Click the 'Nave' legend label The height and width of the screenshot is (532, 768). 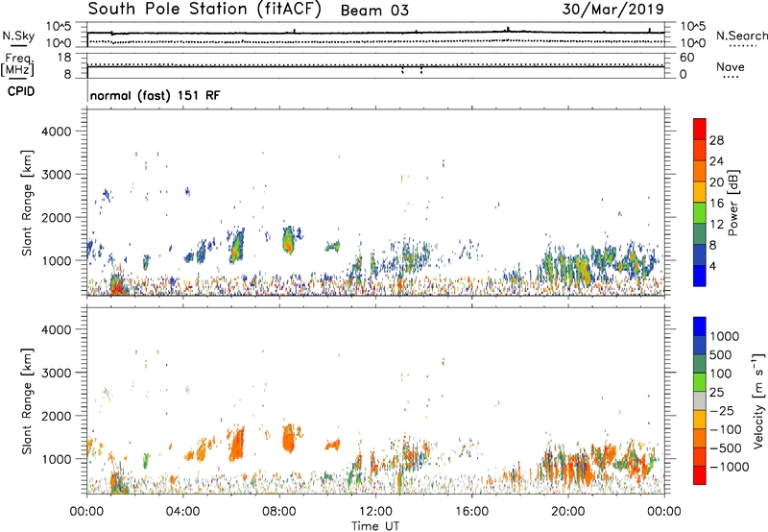click(x=731, y=66)
